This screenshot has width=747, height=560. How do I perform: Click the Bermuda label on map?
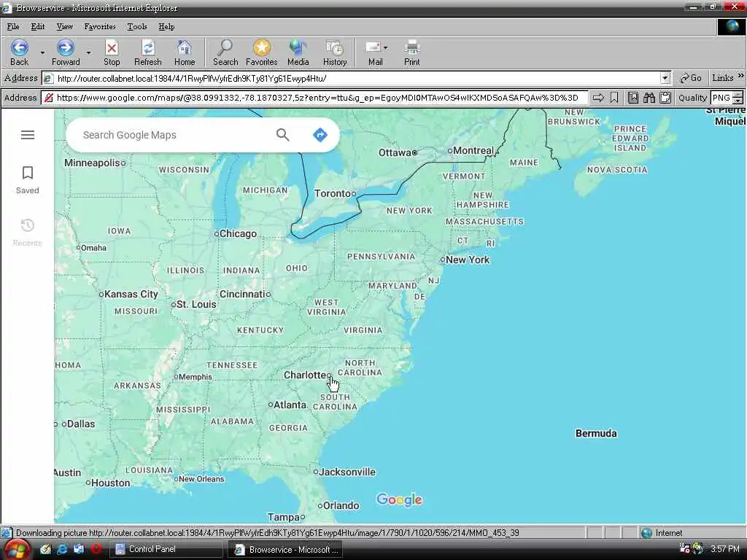(596, 433)
